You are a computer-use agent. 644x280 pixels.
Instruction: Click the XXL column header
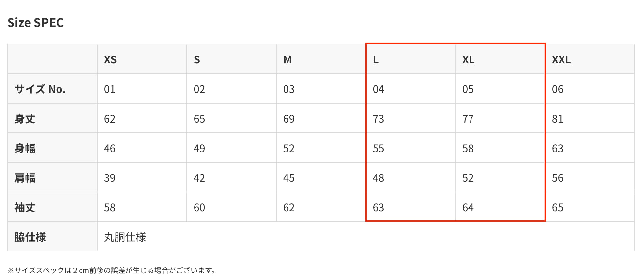pyautogui.click(x=561, y=59)
